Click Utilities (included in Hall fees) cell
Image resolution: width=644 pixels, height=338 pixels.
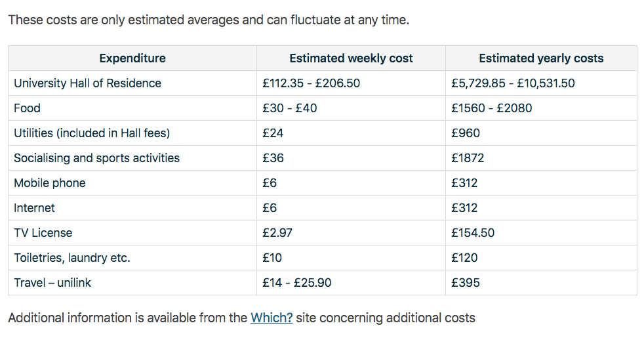pos(92,133)
